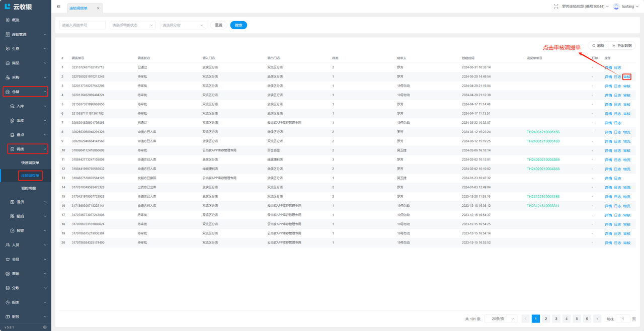
Task: Open the 请选择调拨状态 dropdown
Action: pyautogui.click(x=132, y=25)
